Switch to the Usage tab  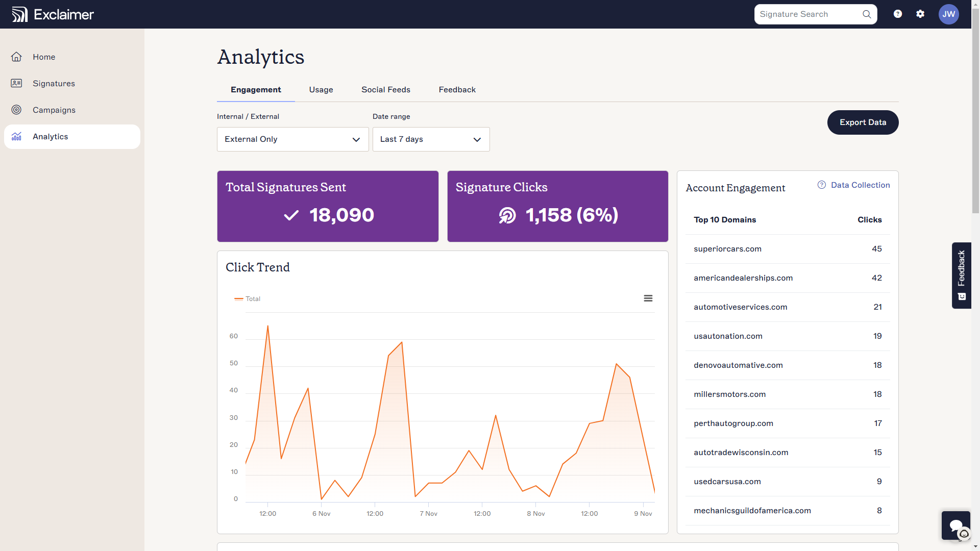pos(321,89)
